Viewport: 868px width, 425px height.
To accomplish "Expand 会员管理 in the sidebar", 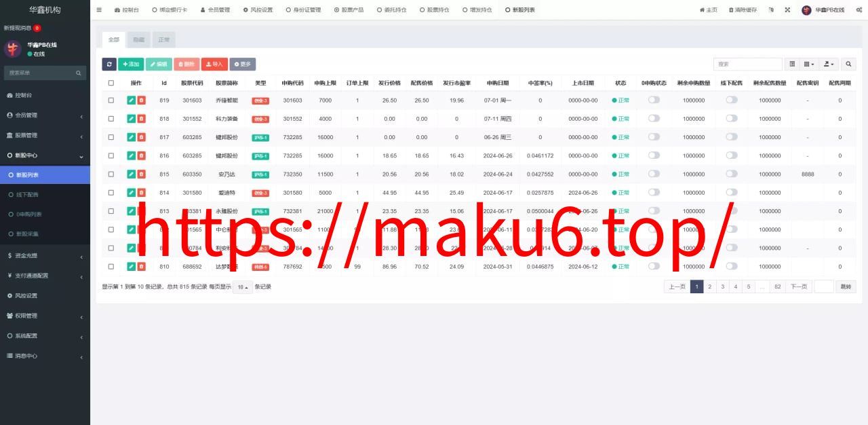I will [x=45, y=115].
